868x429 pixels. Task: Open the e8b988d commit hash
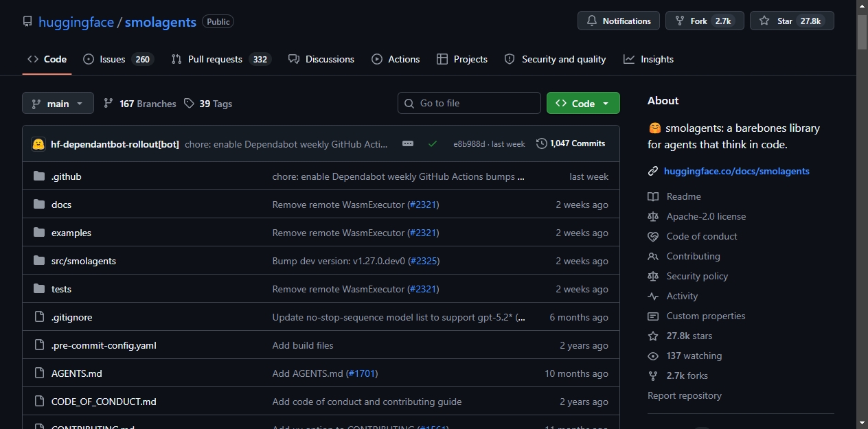[x=469, y=144]
